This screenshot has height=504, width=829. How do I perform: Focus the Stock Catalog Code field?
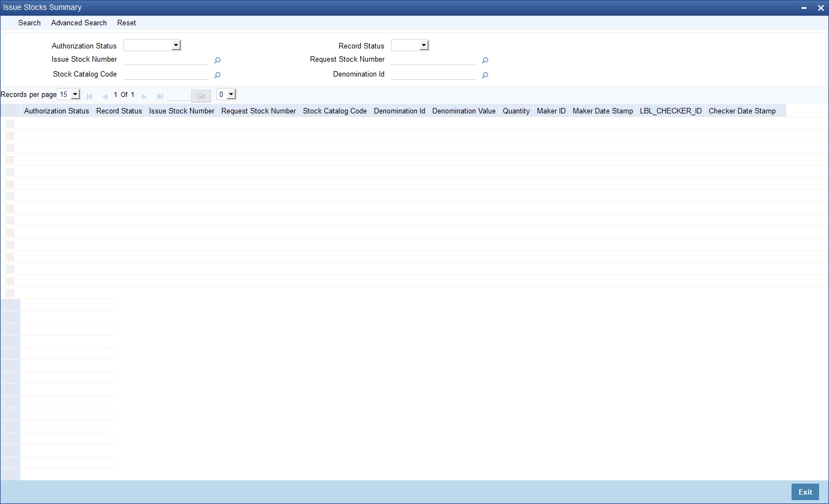click(x=166, y=74)
